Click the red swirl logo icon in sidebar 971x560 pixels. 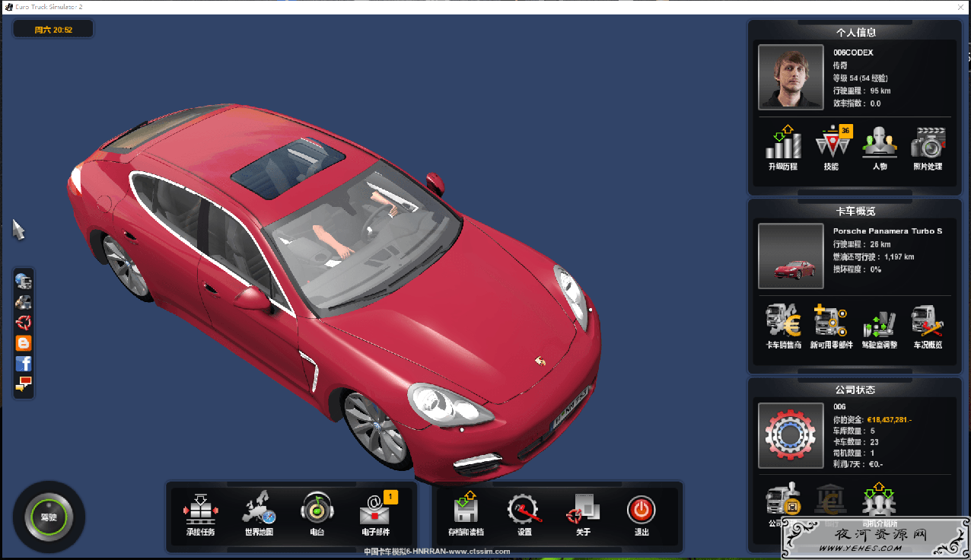(24, 323)
